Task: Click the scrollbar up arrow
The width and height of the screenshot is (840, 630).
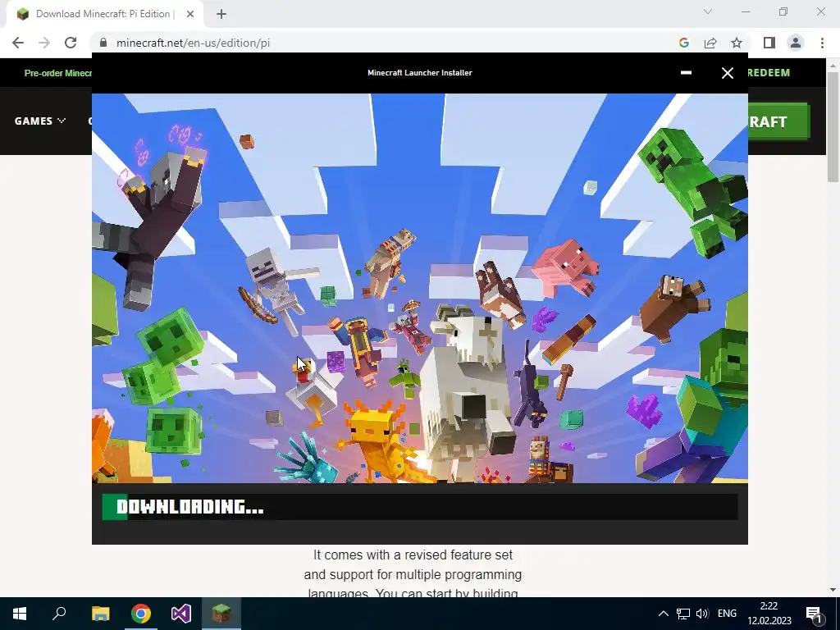Action: click(833, 65)
